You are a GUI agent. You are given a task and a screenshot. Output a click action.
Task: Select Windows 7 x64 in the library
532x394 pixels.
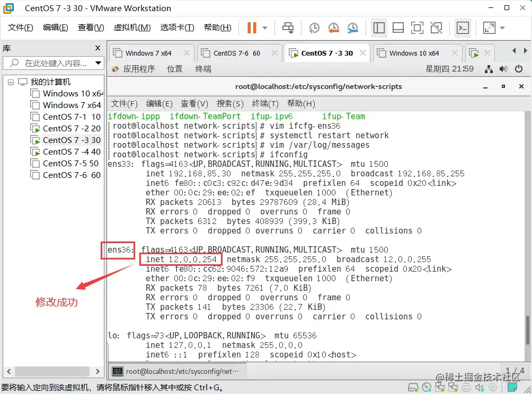point(66,105)
